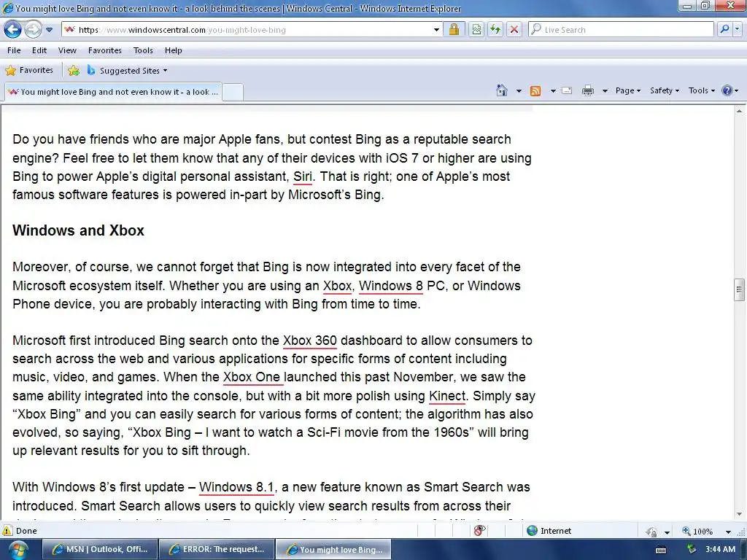Screen dimensions: 747x560
Task: Click the network tray icon
Action: pyautogui.click(x=692, y=550)
